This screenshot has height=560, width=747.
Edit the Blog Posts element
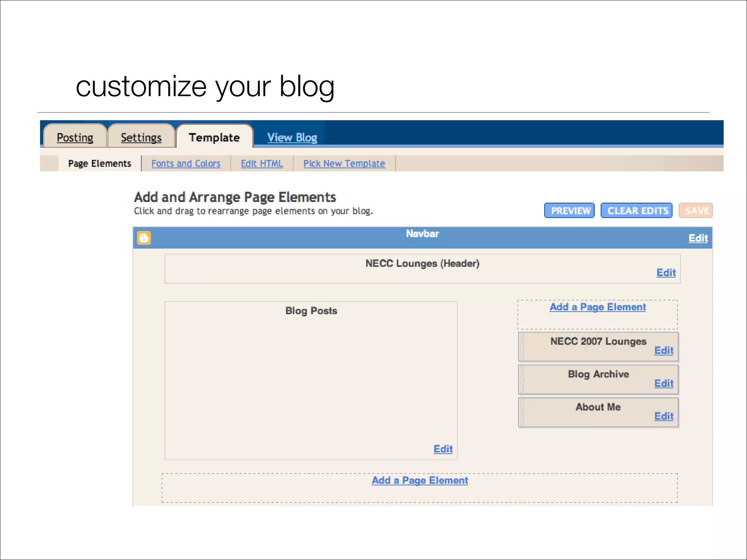443,449
